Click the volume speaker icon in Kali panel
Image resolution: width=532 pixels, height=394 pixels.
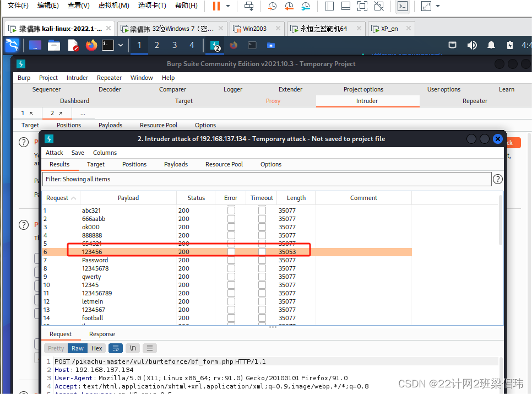click(472, 45)
